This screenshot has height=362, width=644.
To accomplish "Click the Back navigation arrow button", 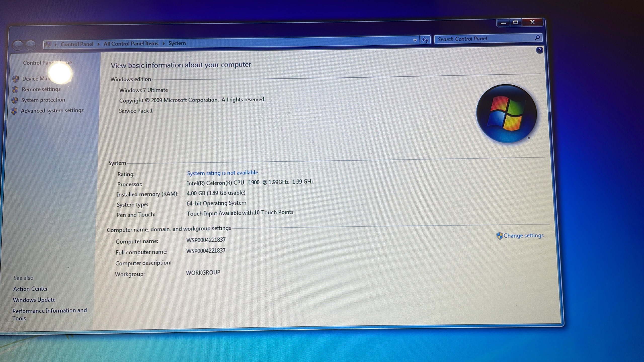I will [x=18, y=45].
